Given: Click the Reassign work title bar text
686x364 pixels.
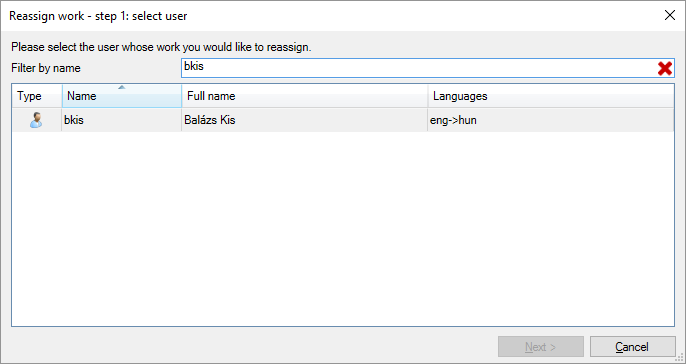Looking at the screenshot, I should [98, 16].
